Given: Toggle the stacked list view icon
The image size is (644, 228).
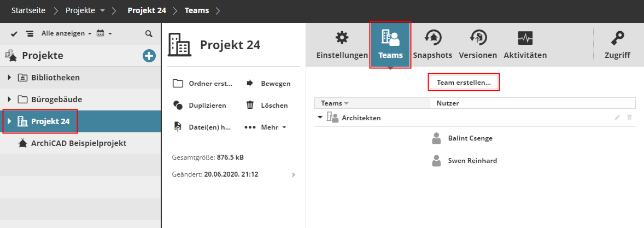Looking at the screenshot, I should coord(28,33).
